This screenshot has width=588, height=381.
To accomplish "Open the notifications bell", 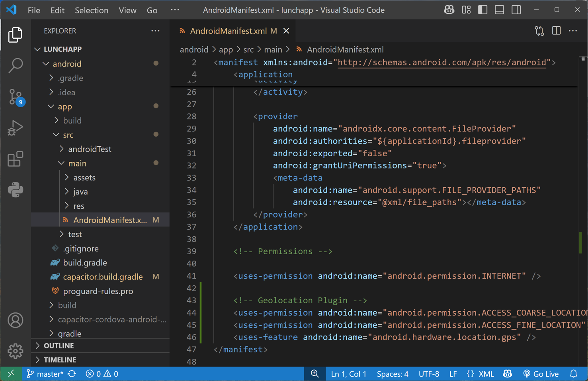I will [573, 374].
